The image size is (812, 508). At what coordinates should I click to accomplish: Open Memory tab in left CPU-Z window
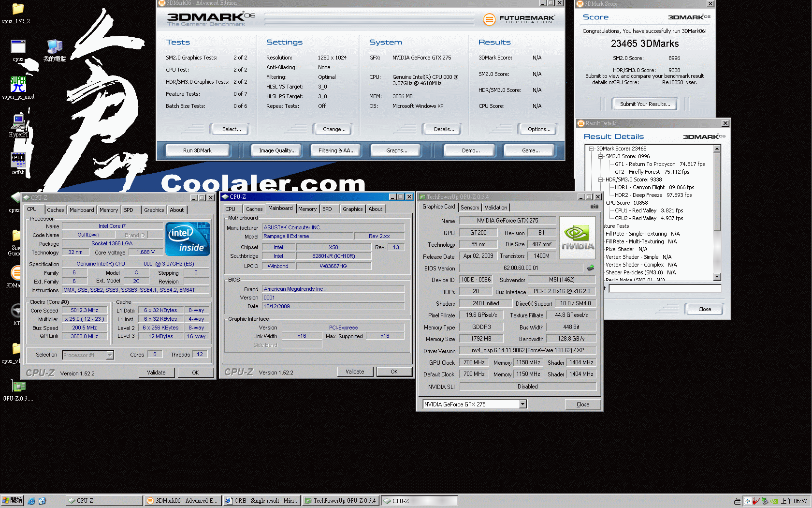click(108, 210)
